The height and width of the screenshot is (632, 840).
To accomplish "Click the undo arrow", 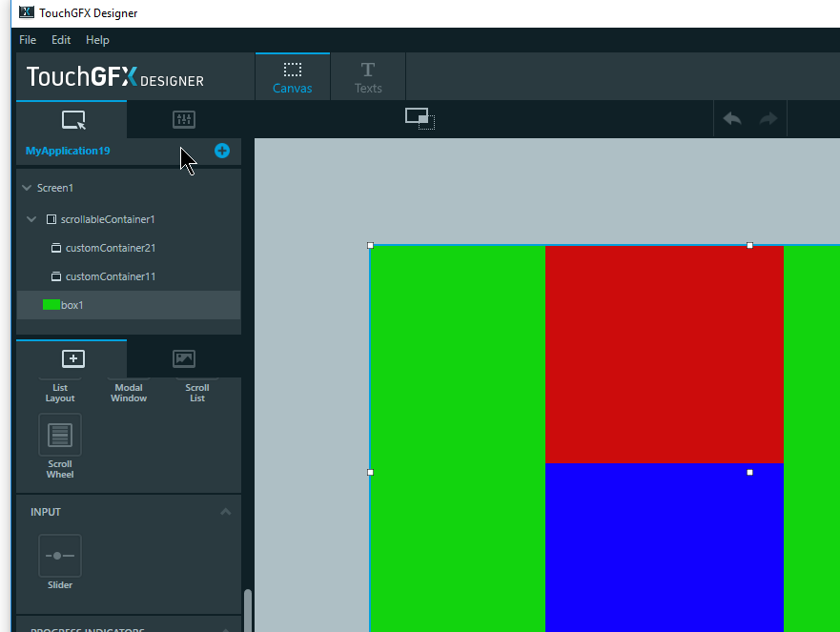I will pyautogui.click(x=732, y=118).
